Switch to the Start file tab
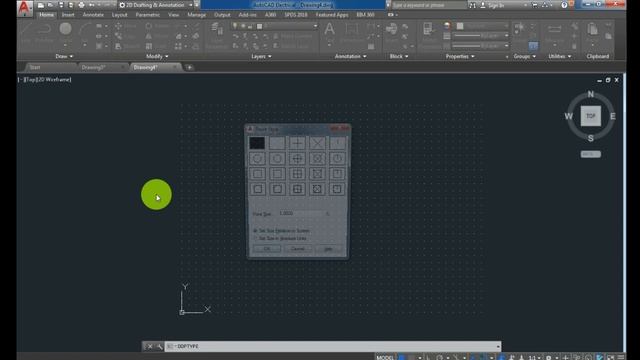The width and height of the screenshot is (640, 360). (35, 67)
